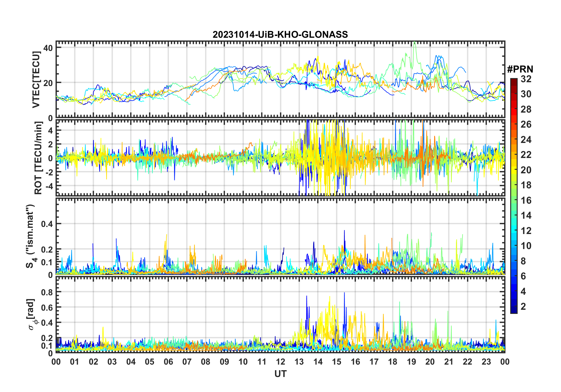The width and height of the screenshot is (561, 392).
Task: Click the 01 hour tick on UT axis
Action: pos(75,362)
